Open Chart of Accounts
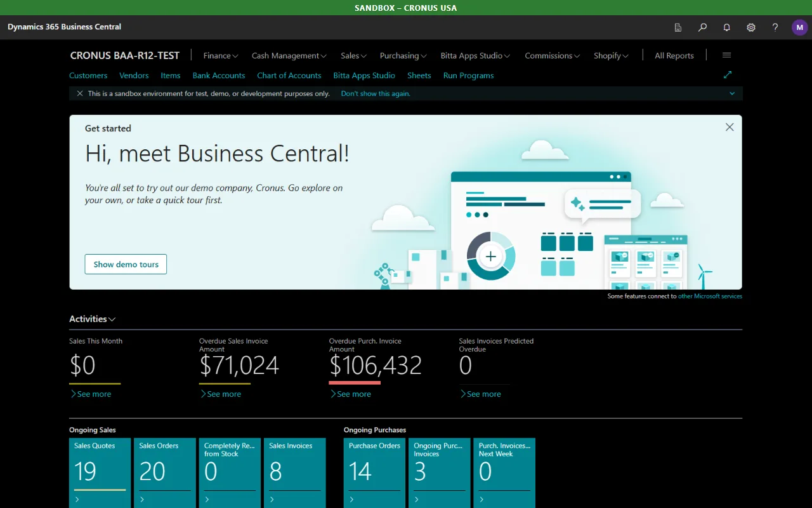Screen dimensions: 812x508 point(289,75)
